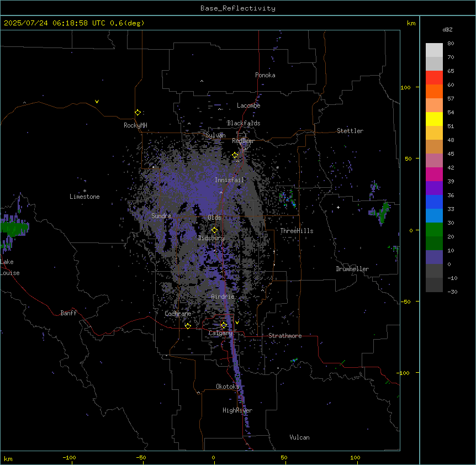Click the Blackfalds label

click(244, 123)
